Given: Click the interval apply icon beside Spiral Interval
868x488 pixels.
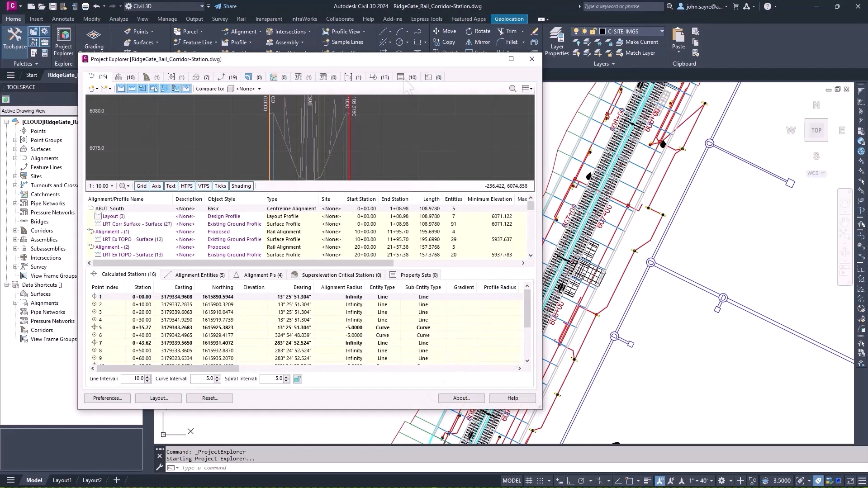Looking at the screenshot, I should click(297, 379).
